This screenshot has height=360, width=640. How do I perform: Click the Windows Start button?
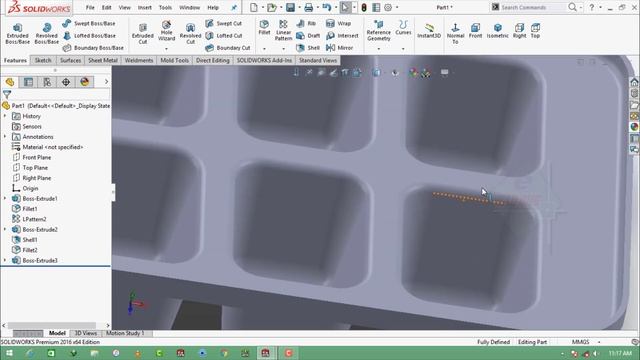[8, 353]
